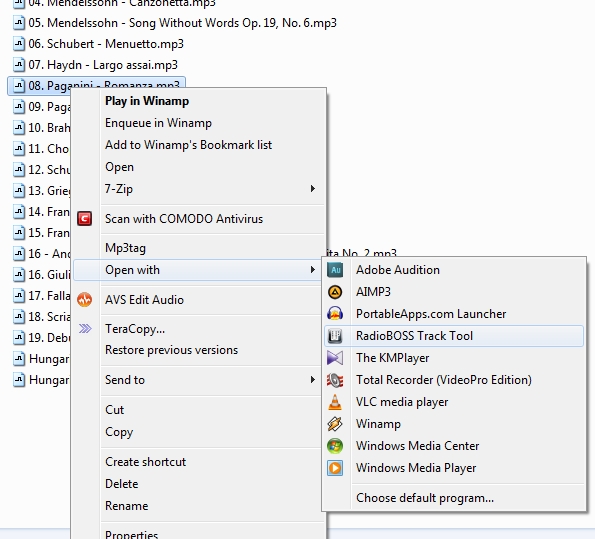Choose Winamp label in Open with
595x539 pixels.
[x=378, y=424]
